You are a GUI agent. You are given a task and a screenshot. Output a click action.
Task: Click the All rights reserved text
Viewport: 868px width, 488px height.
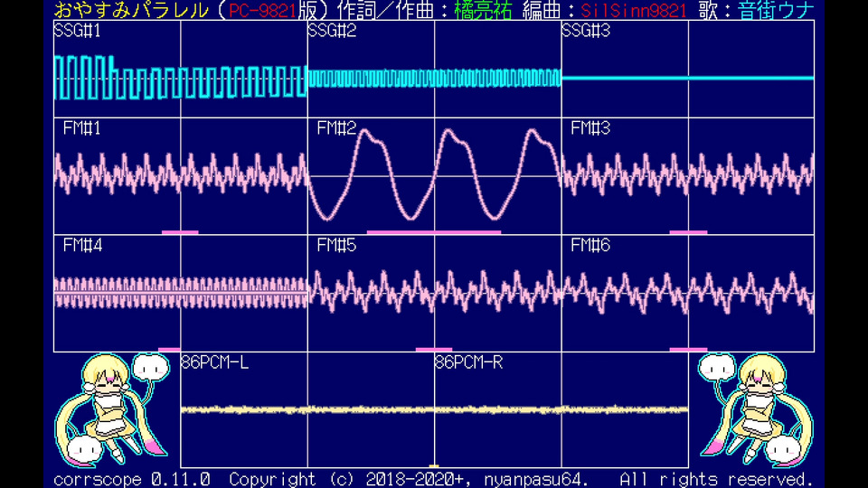716,479
